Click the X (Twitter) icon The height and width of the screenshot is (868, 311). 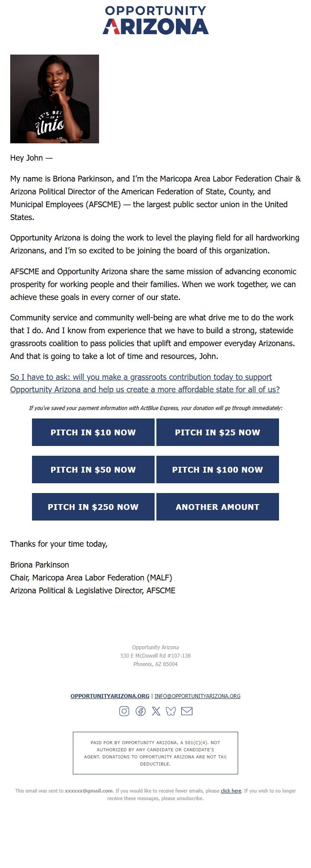(156, 711)
